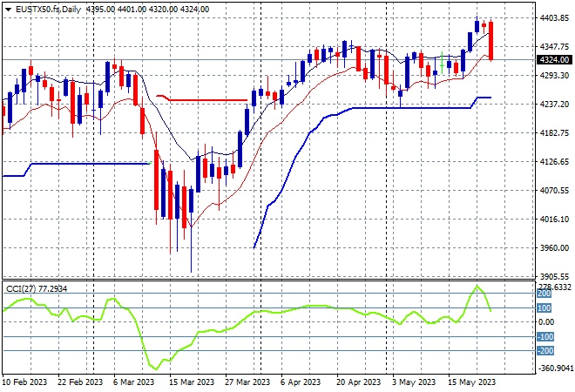This screenshot has width=575, height=392.
Task: Click the triangle arrow beside EUSTX50.fs title
Action: coord(8,10)
